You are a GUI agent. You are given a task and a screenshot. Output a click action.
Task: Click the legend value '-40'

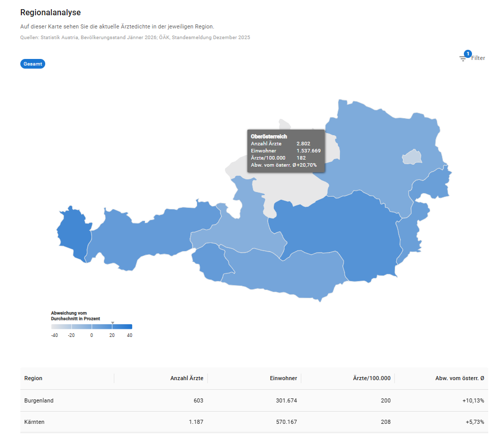point(55,335)
